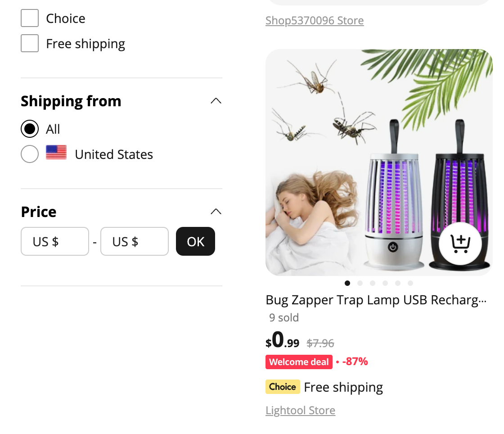504x434 pixels.
Task: Select the first carousel dot
Action: (347, 283)
